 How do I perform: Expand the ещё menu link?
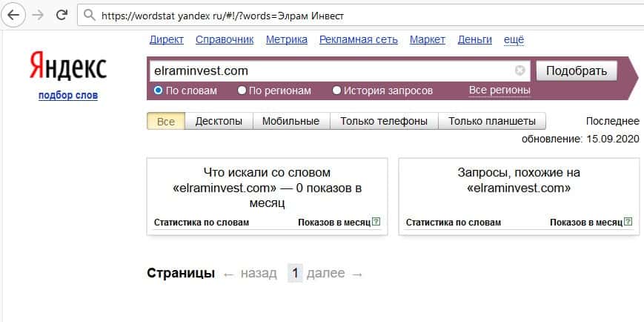pyautogui.click(x=514, y=39)
